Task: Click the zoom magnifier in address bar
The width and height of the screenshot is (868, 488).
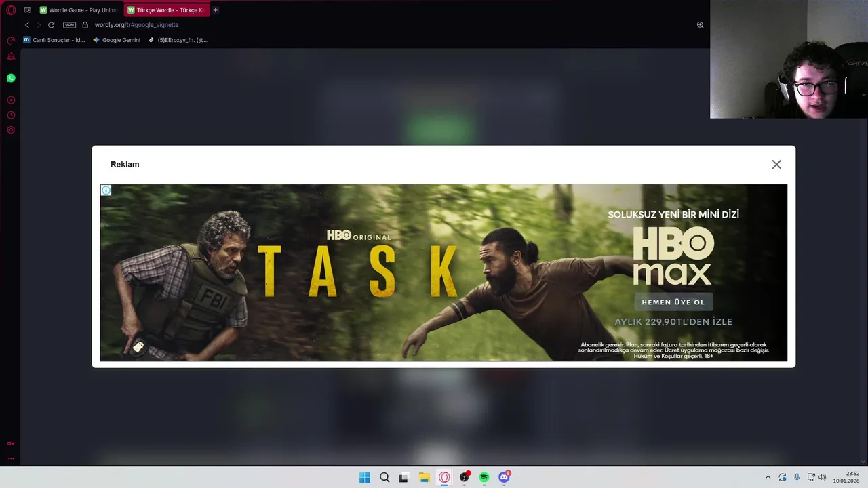Action: pyautogui.click(x=701, y=25)
